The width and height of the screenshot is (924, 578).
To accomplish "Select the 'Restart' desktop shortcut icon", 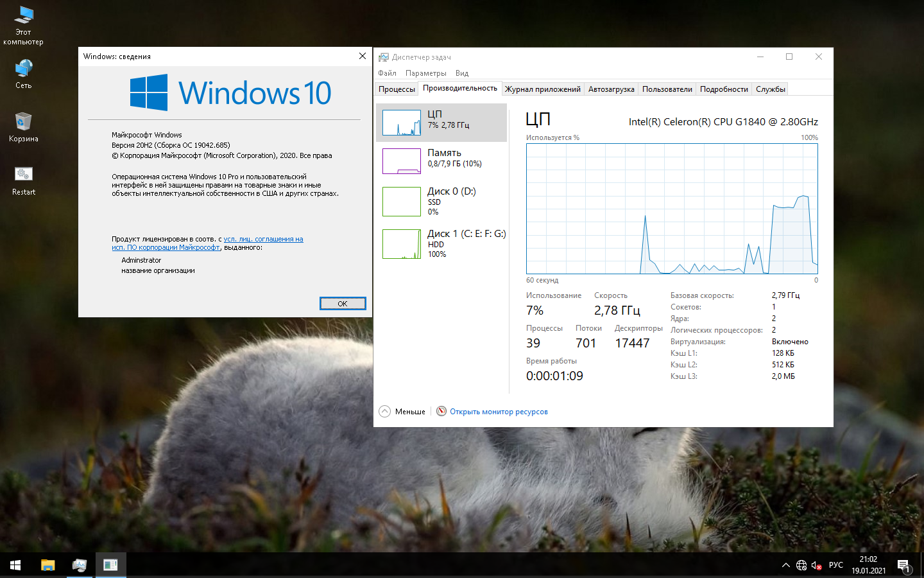I will tap(23, 180).
